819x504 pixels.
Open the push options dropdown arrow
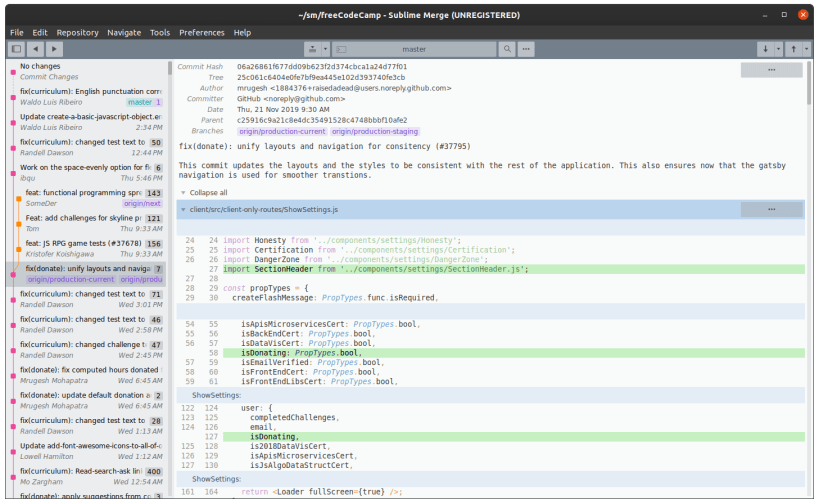point(806,49)
